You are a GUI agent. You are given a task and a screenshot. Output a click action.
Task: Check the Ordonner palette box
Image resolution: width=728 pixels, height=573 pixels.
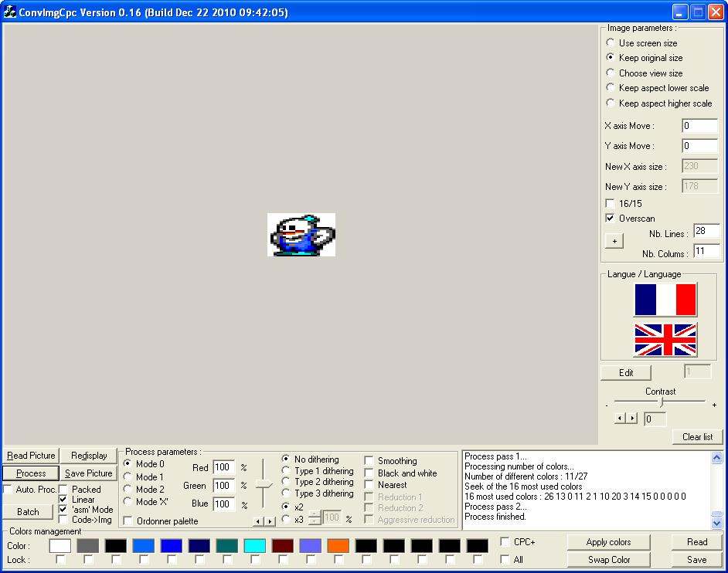pos(128,521)
